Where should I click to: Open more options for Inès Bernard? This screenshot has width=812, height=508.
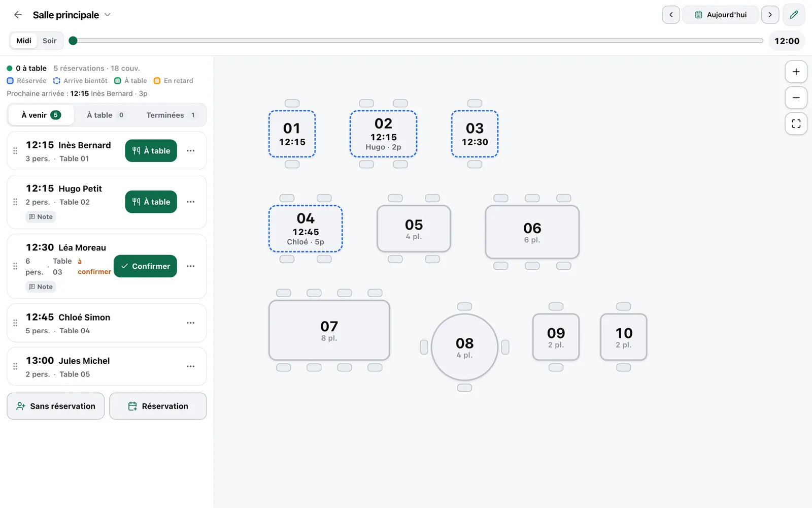(x=191, y=151)
